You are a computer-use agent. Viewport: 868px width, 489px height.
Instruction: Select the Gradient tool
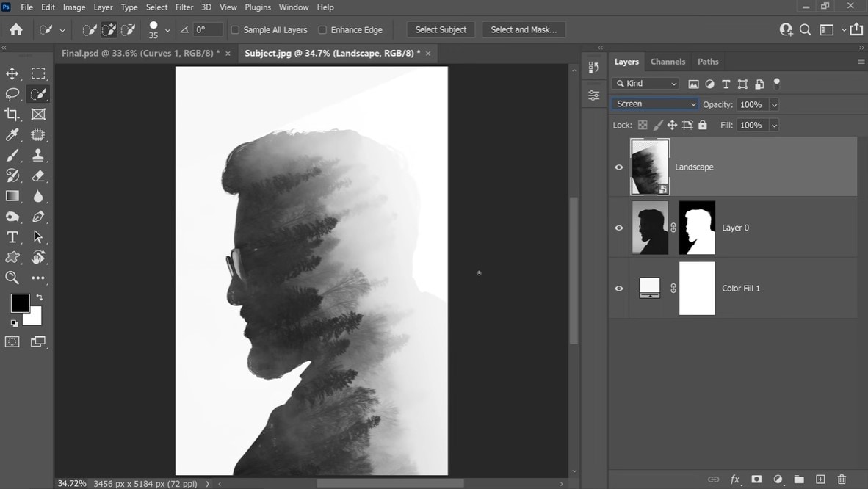point(12,197)
